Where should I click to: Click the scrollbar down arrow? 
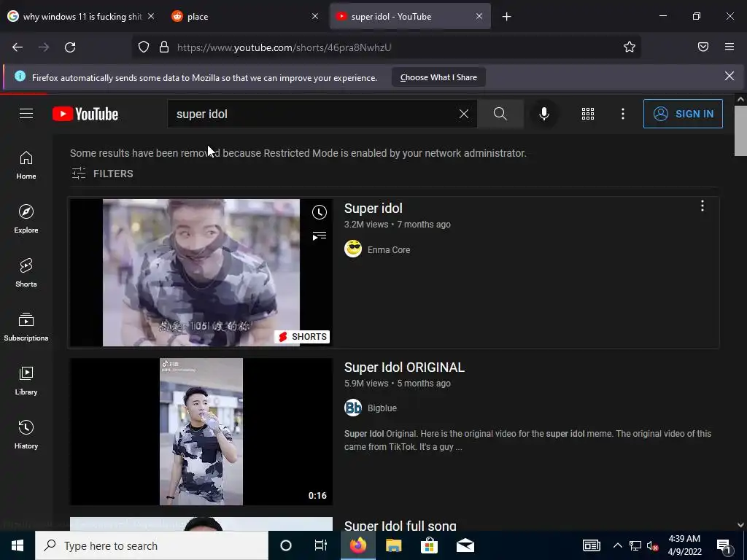click(x=740, y=525)
